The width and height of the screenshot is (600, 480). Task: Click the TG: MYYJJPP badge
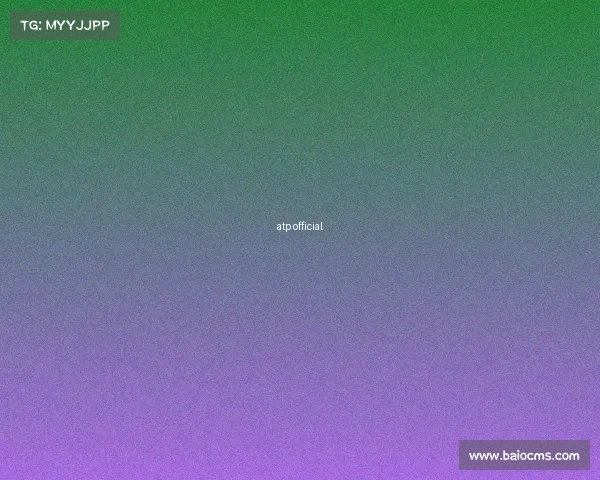[x=65, y=26]
